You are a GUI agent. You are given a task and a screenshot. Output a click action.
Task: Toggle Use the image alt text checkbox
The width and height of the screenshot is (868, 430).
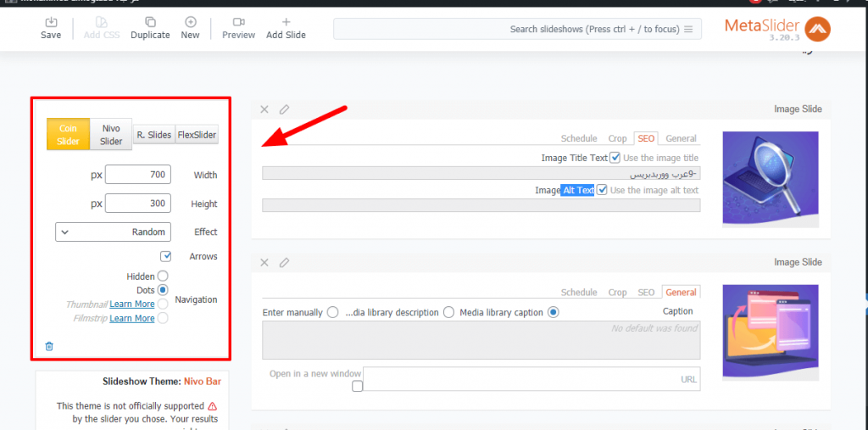[603, 190]
